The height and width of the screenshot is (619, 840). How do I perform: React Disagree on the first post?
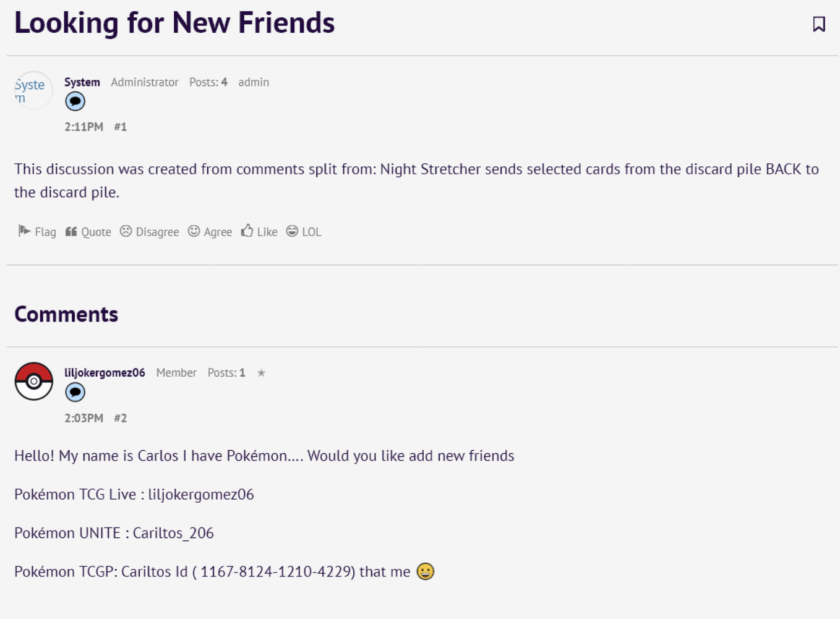[149, 231]
